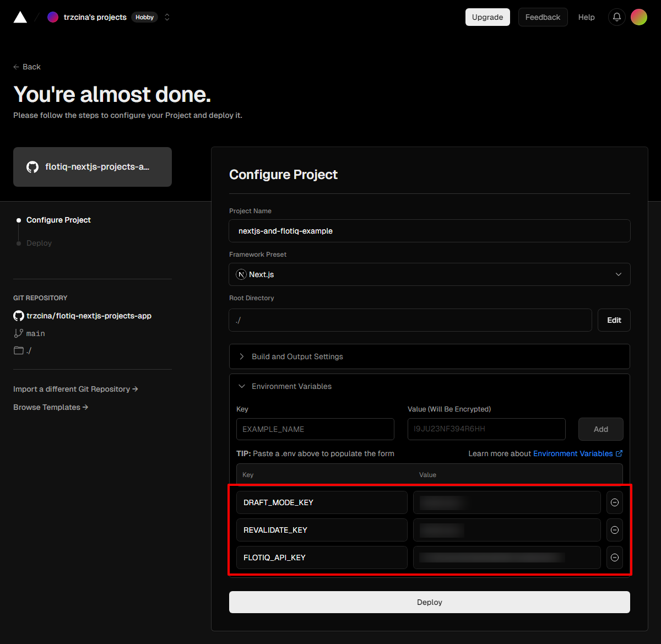
Task: Click the Deploy button
Action: [x=430, y=602]
